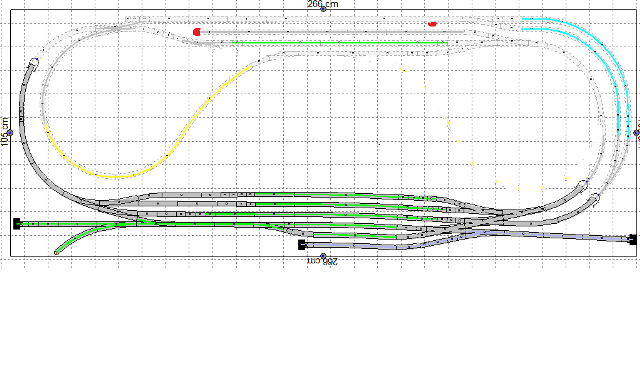
Task: Click the blue dimension handle at bottom edge
Action: 323,256
